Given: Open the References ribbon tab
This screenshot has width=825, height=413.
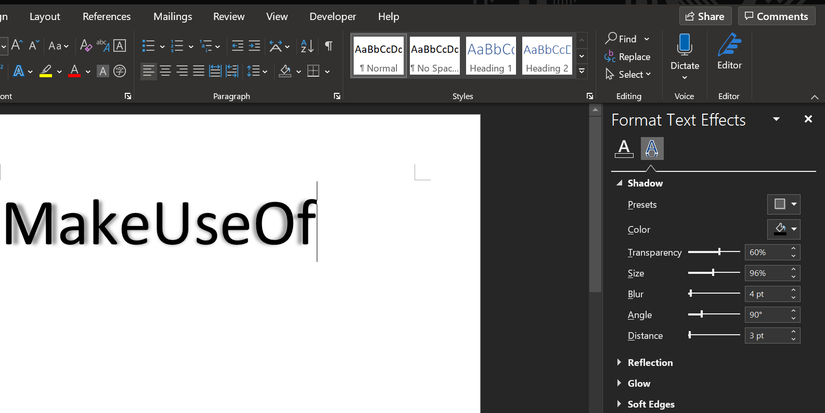Looking at the screenshot, I should point(106,16).
